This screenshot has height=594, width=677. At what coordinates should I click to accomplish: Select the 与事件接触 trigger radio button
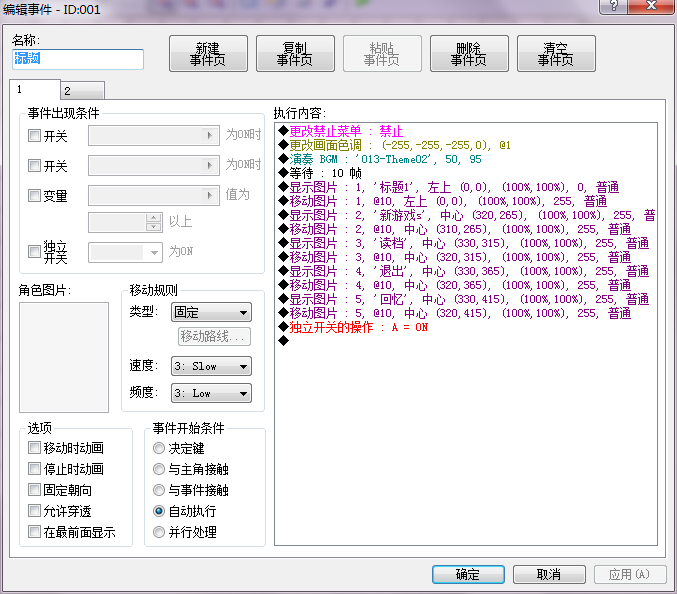click(x=159, y=490)
